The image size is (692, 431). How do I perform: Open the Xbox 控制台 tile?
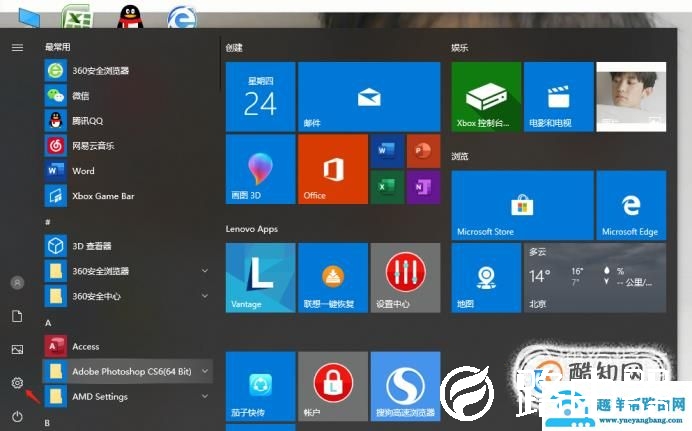click(x=486, y=97)
